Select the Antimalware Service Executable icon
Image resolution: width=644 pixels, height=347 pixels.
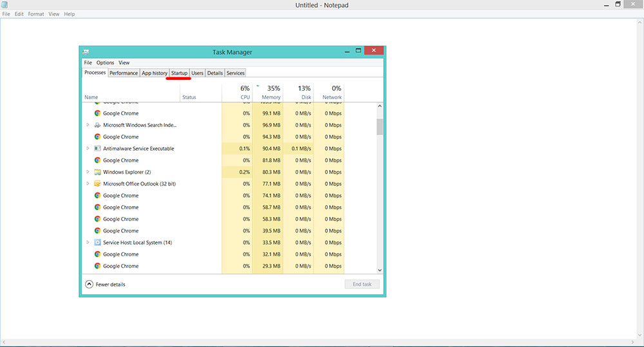click(x=97, y=148)
